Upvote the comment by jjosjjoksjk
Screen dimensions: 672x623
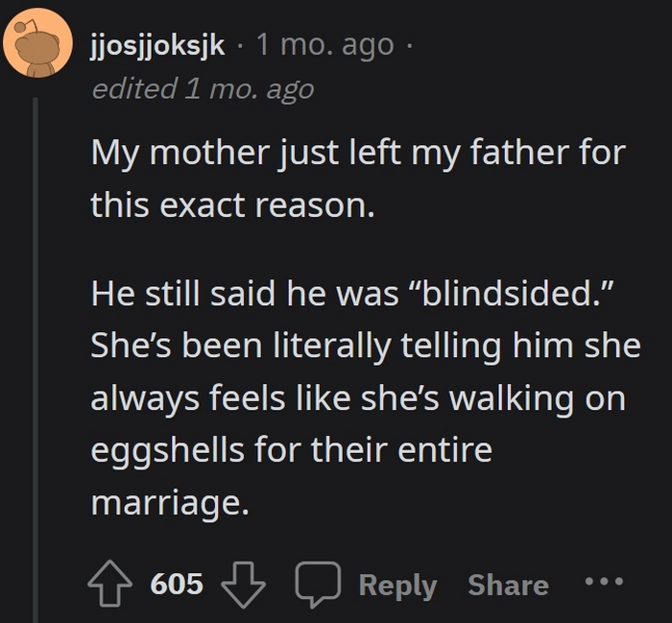(108, 584)
